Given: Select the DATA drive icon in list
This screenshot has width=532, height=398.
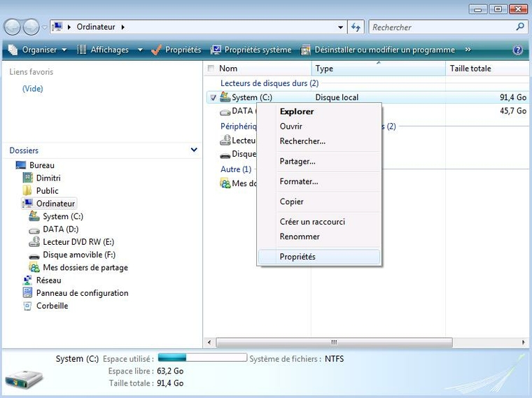Looking at the screenshot, I should click(225, 112).
